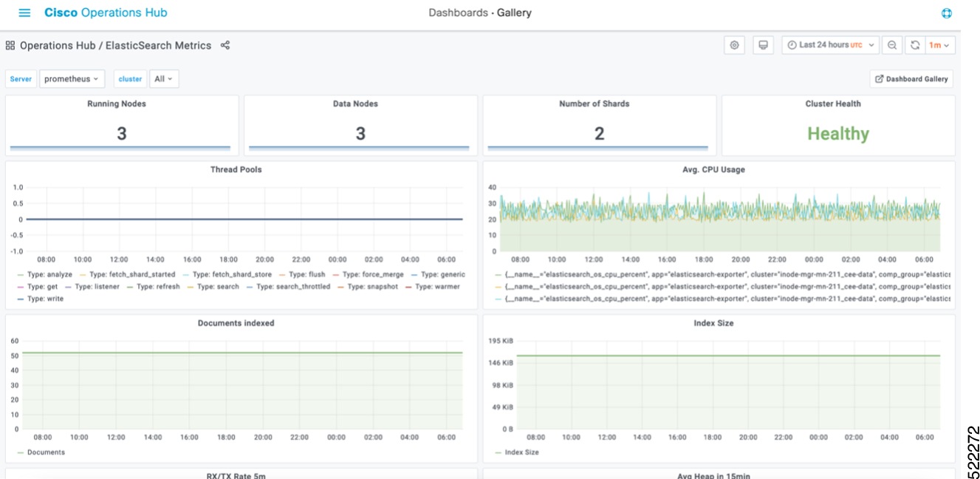The width and height of the screenshot is (980, 479).
Task: Open dashboard settings via the gear icon
Action: pyautogui.click(x=734, y=44)
